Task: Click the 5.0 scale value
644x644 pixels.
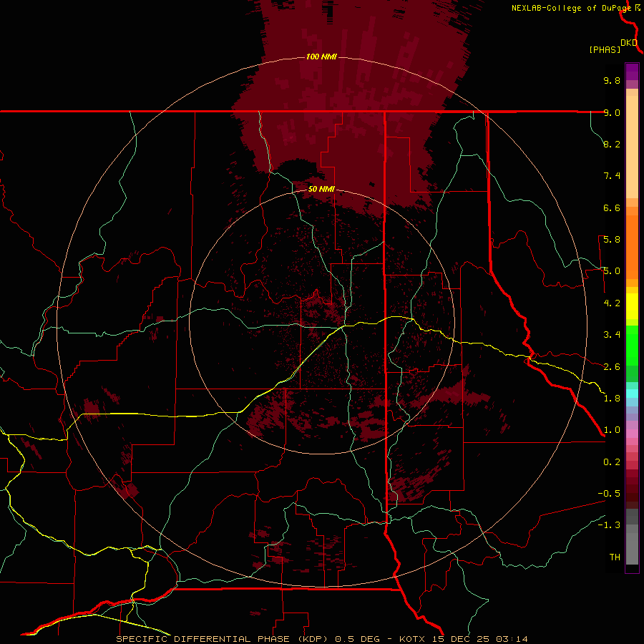Action: (612, 271)
